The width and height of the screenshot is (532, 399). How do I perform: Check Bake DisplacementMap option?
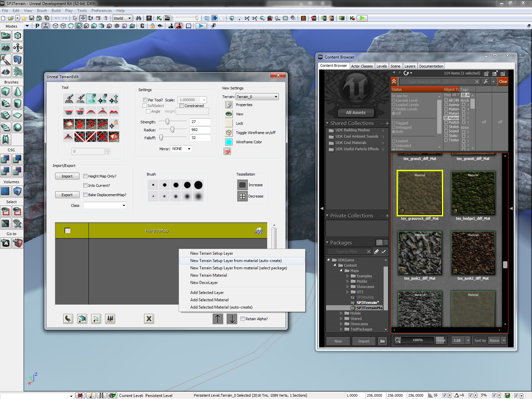[x=85, y=195]
